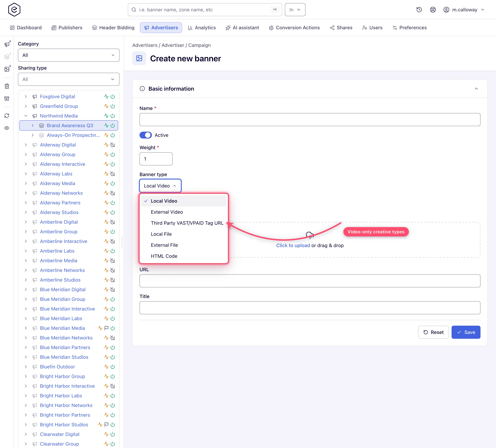
Task: Click the new banner image sidebar icon
Action: 7,69
